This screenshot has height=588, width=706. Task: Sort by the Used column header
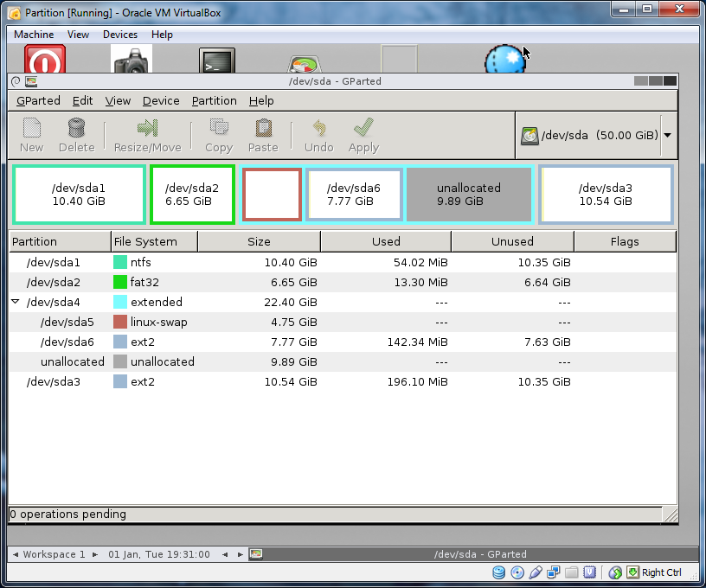click(386, 241)
